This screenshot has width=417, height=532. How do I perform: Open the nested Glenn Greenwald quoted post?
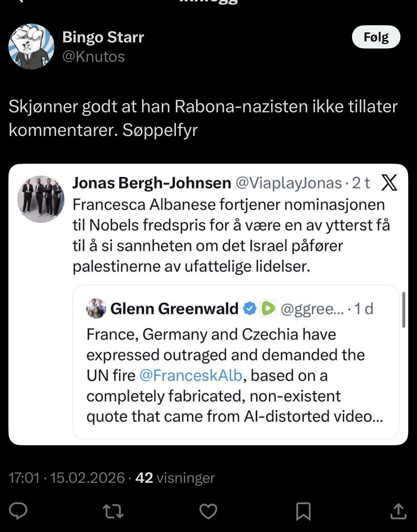point(236,375)
